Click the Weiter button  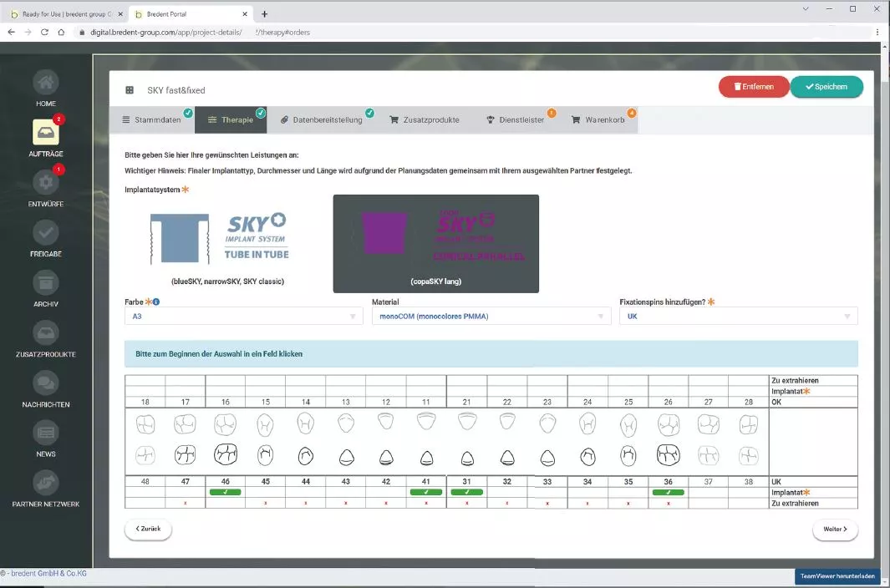pyautogui.click(x=834, y=530)
